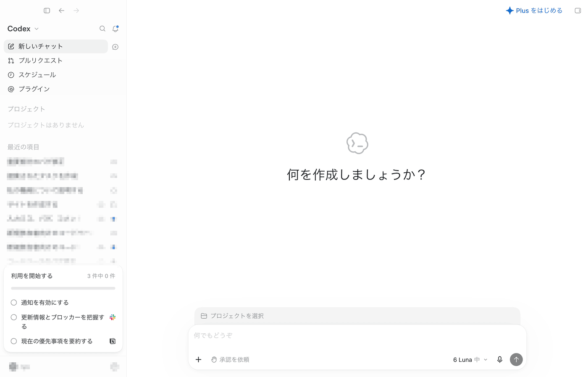Click 承認を依頼 approval button
The width and height of the screenshot is (588, 377).
pos(230,360)
